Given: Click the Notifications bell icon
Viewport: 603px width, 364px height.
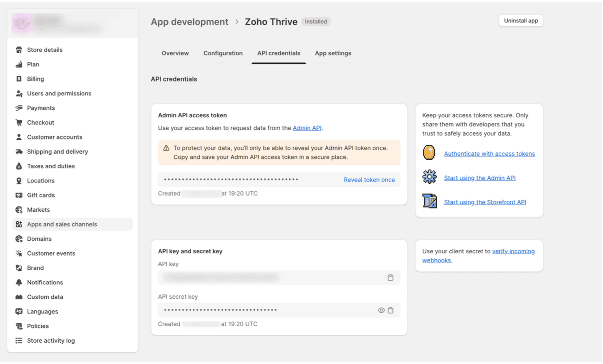Looking at the screenshot, I should (19, 282).
